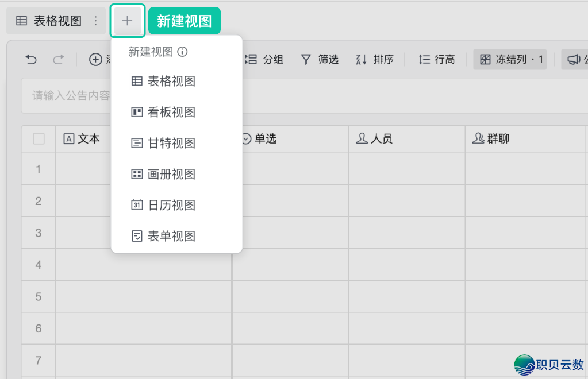Select row number 5
Screen dimensions: 588x379
coord(39,297)
